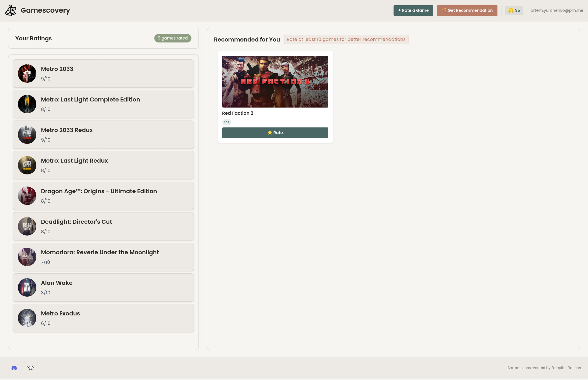Viewport: 588px width, 380px height.
Task: Select Metro: Last Light Redux cover thumbnail
Action: 27,165
